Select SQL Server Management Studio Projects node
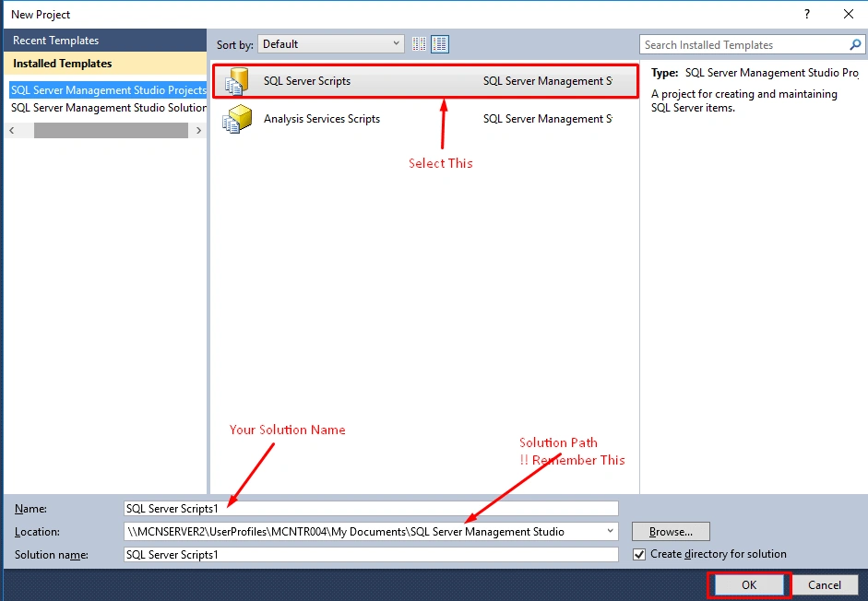The height and width of the screenshot is (601, 868). coord(109,90)
